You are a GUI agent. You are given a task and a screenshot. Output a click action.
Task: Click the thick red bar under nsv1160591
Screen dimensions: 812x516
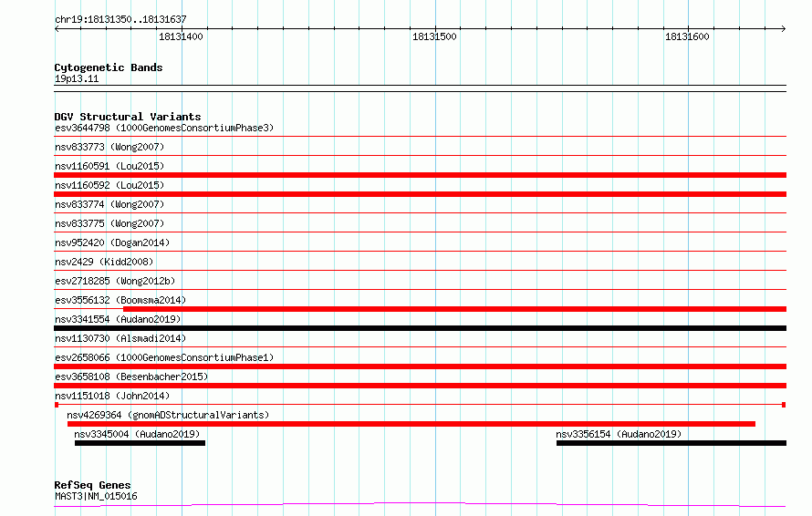pyautogui.click(x=420, y=175)
